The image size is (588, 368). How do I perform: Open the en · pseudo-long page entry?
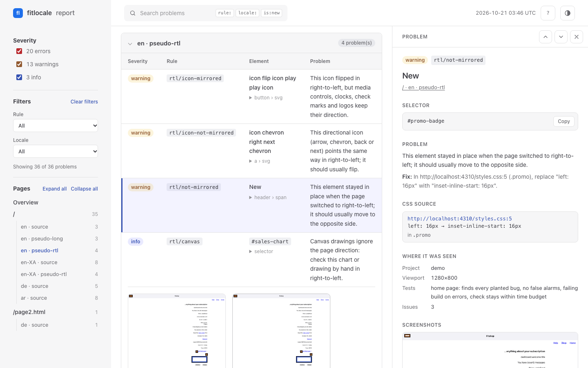pyautogui.click(x=60, y=239)
